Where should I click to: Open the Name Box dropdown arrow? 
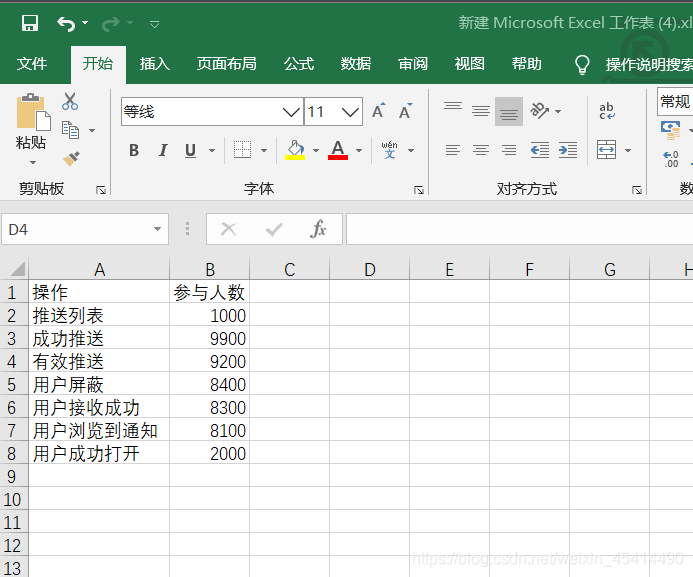(157, 229)
